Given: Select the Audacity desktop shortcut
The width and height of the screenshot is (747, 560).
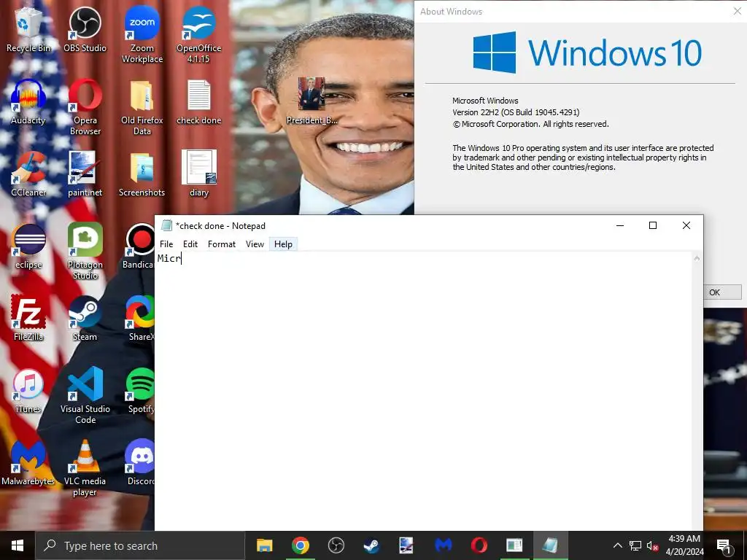Looking at the screenshot, I should [x=28, y=102].
